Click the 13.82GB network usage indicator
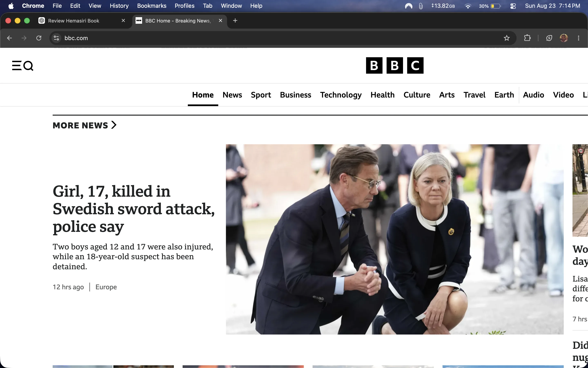This screenshot has width=588, height=368. (x=443, y=6)
